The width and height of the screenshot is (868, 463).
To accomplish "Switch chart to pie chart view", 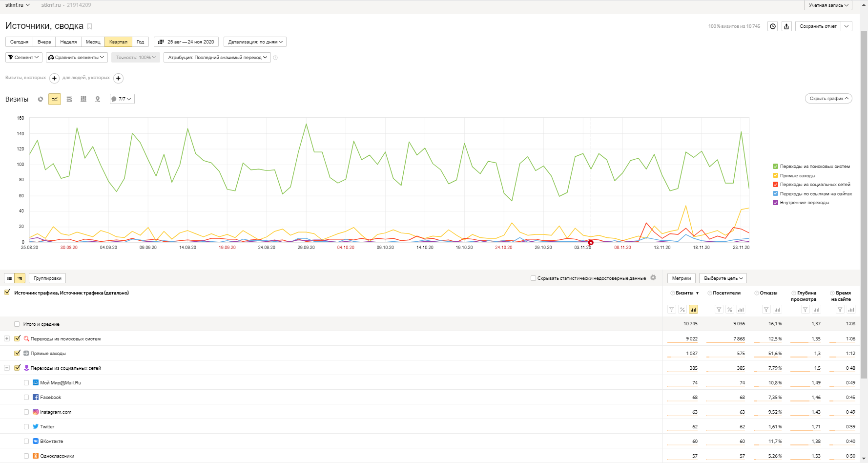I will pos(41,99).
